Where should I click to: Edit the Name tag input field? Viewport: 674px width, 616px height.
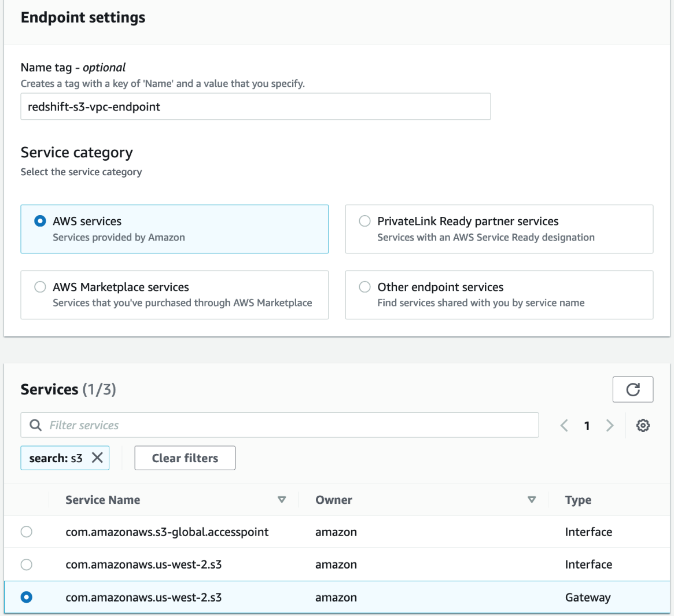pyautogui.click(x=255, y=106)
